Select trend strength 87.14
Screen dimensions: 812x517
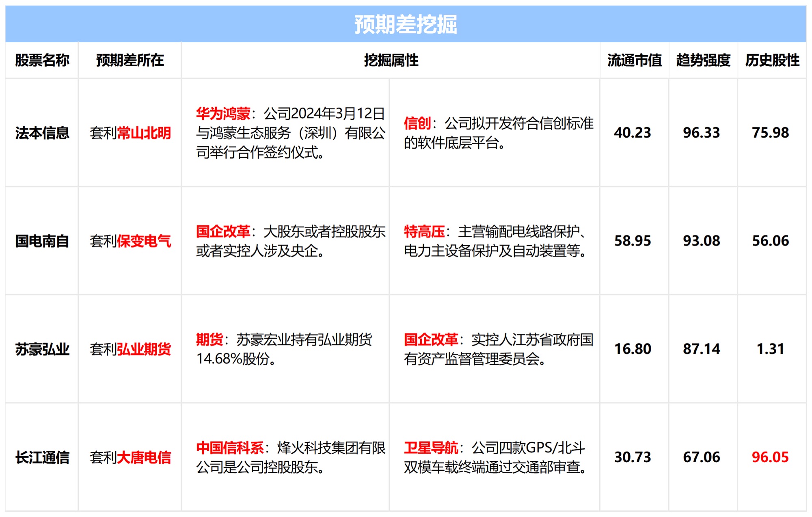(702, 349)
